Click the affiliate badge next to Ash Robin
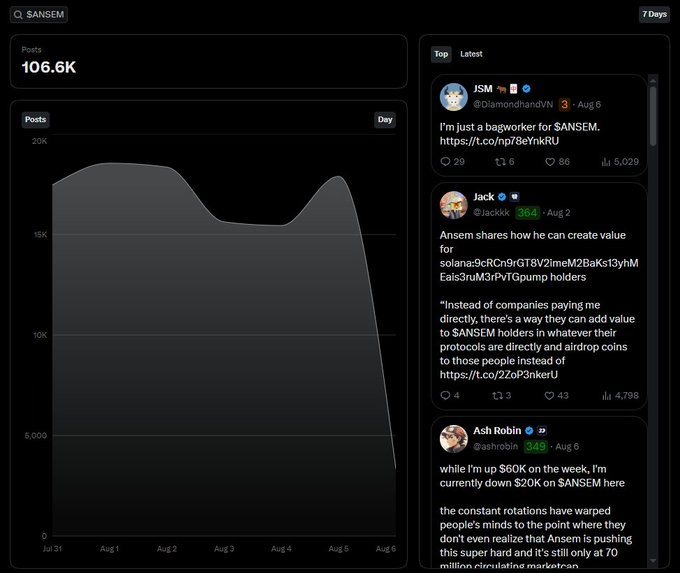The image size is (680, 573). [542, 431]
